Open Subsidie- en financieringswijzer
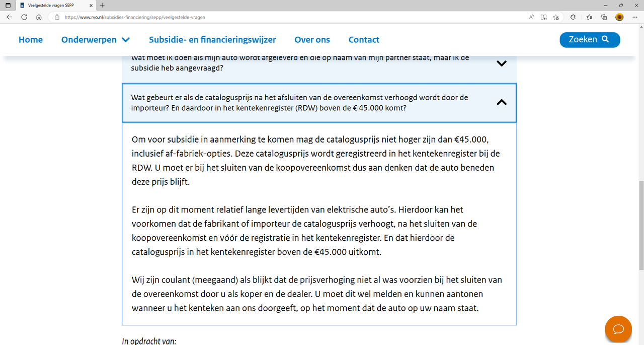Screen dimensions: 644x345 (x=212, y=40)
